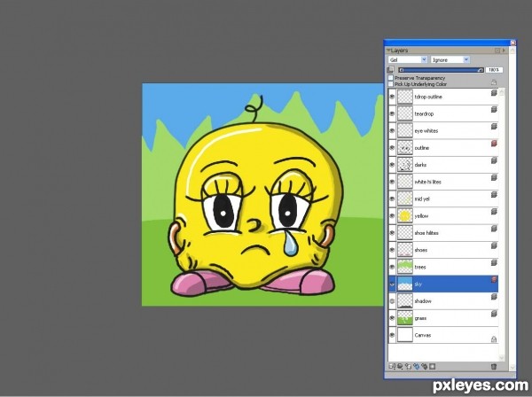Screen dimensions: 532x397
Task: Collapse the Layers panel with its triangle
Action: 388,51
